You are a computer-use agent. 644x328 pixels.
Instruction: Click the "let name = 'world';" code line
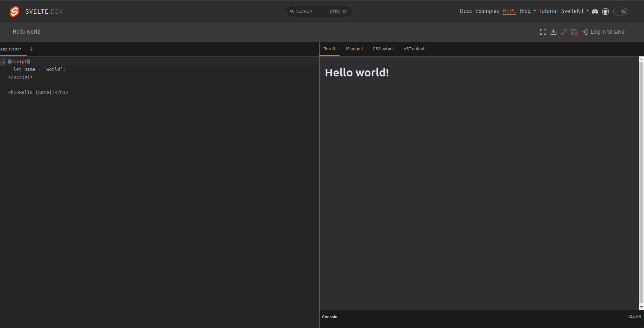(x=39, y=69)
